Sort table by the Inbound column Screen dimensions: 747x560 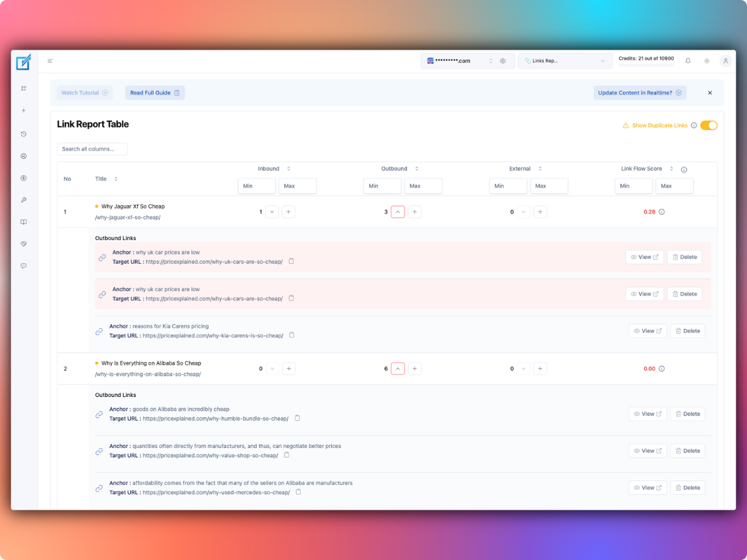coord(288,169)
